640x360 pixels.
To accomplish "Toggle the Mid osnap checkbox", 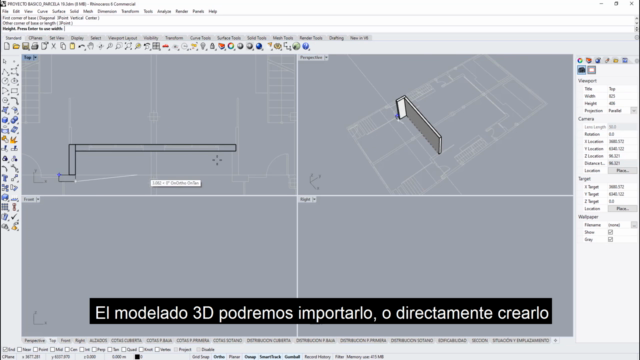I will 52,349.
